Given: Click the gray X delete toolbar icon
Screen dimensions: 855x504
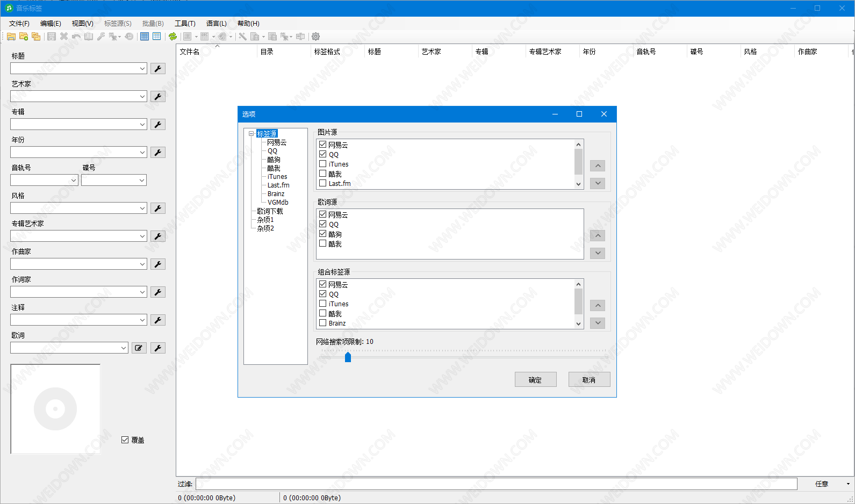Looking at the screenshot, I should [x=64, y=37].
